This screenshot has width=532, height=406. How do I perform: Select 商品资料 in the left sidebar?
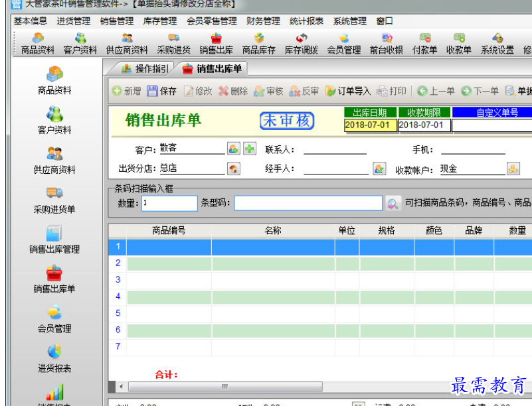coord(54,81)
